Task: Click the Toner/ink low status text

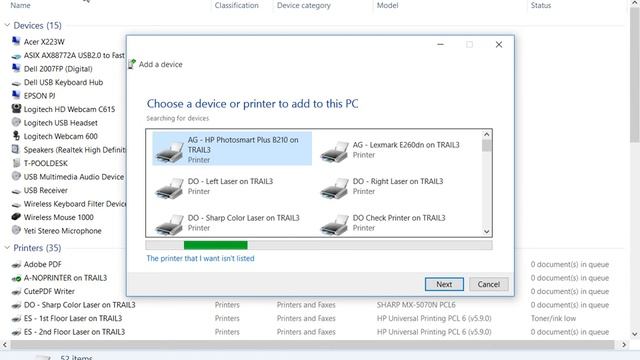Action: point(553,318)
